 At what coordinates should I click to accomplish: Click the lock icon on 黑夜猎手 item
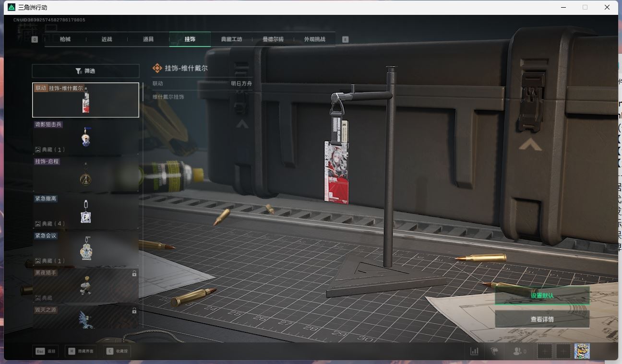coord(134,272)
